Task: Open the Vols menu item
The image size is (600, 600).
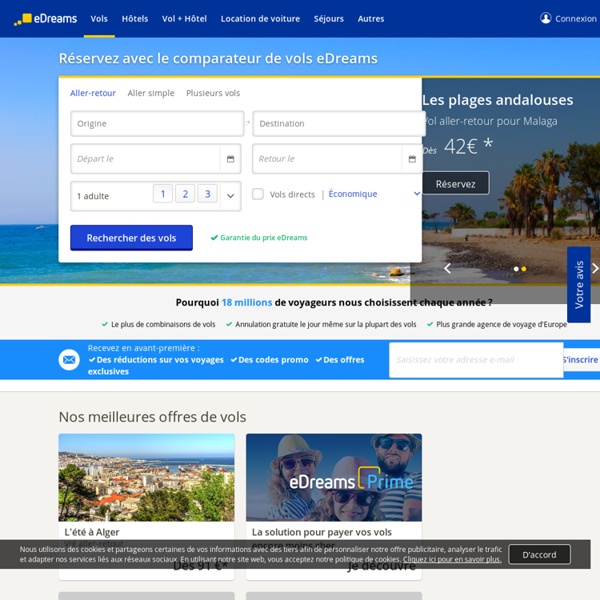Action: pos(99,19)
